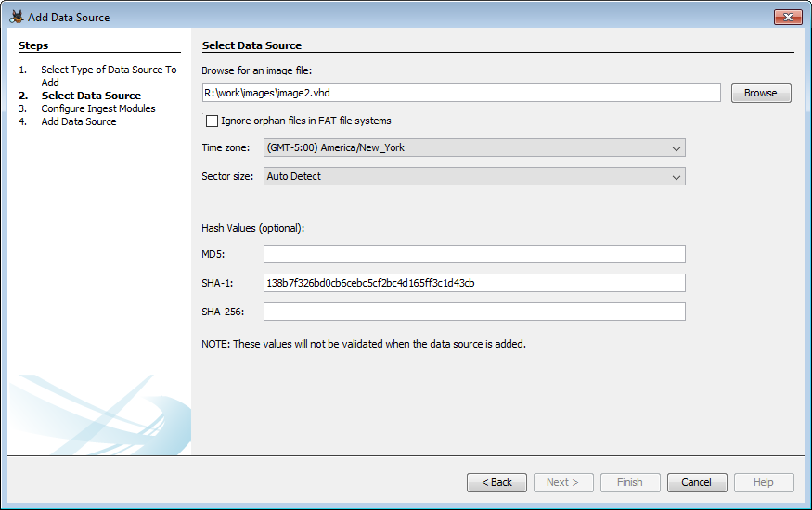
Task: Click the Browse button for image file
Action: [x=760, y=93]
